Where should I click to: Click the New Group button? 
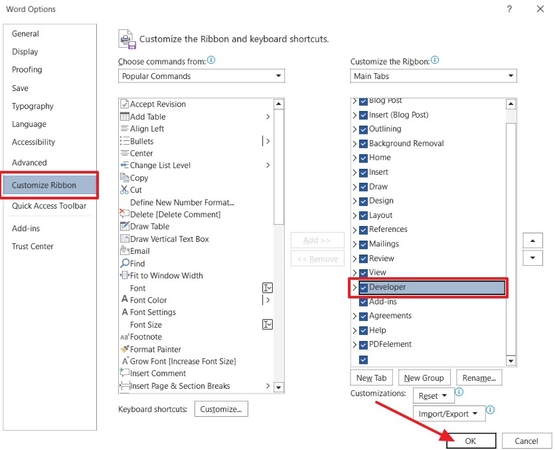424,378
